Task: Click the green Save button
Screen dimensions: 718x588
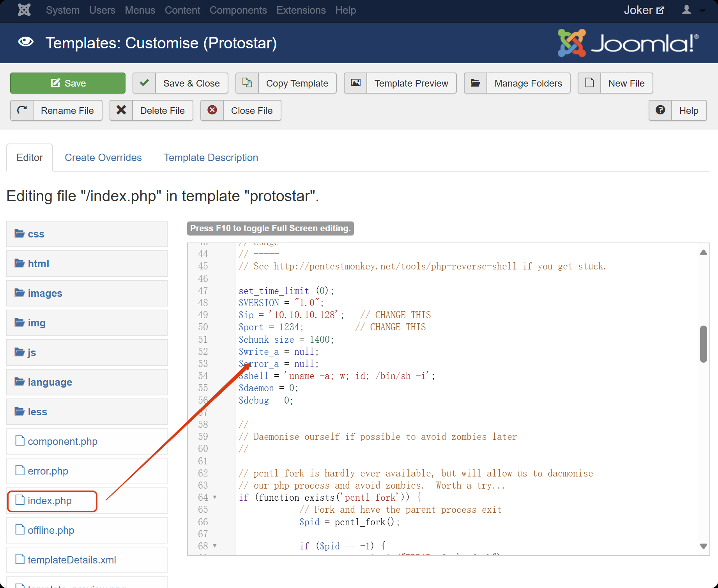Action: (68, 83)
